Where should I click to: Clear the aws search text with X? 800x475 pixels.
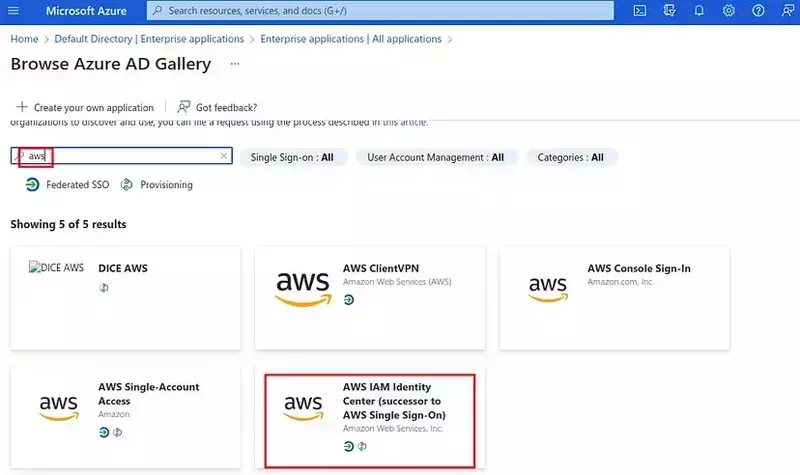pyautogui.click(x=224, y=157)
